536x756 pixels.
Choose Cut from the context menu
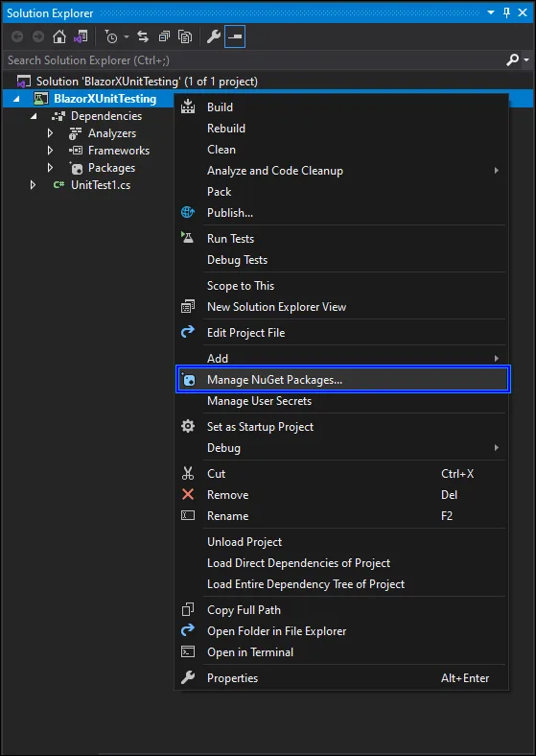click(341, 474)
